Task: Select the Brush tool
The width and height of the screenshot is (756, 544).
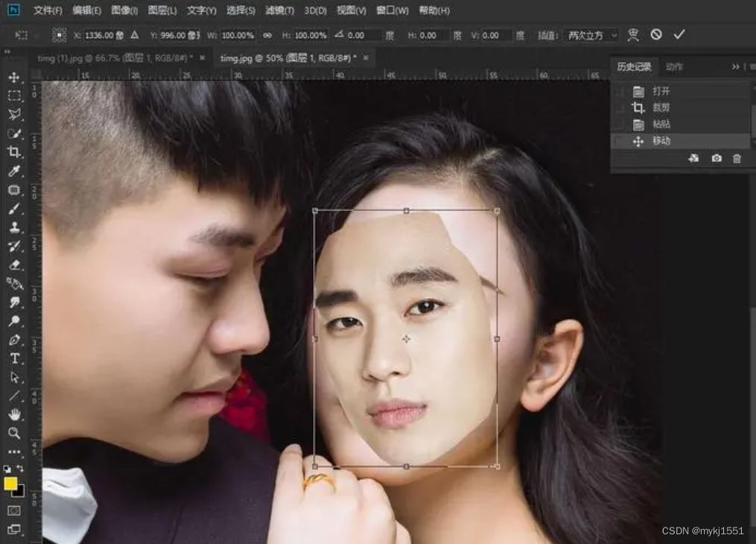Action: (14, 209)
